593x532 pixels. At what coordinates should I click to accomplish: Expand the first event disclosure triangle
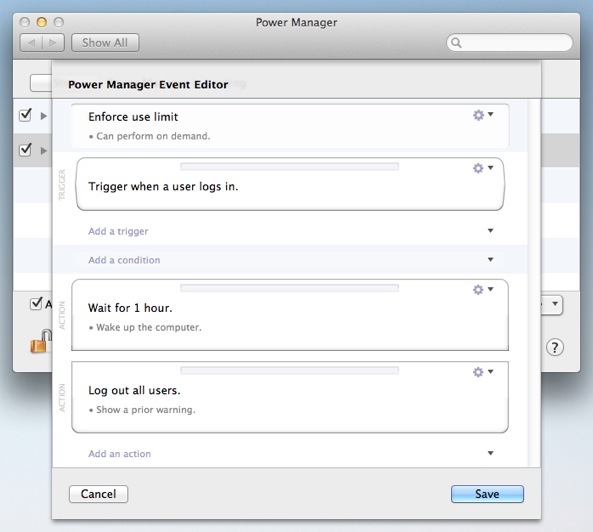coord(44,116)
